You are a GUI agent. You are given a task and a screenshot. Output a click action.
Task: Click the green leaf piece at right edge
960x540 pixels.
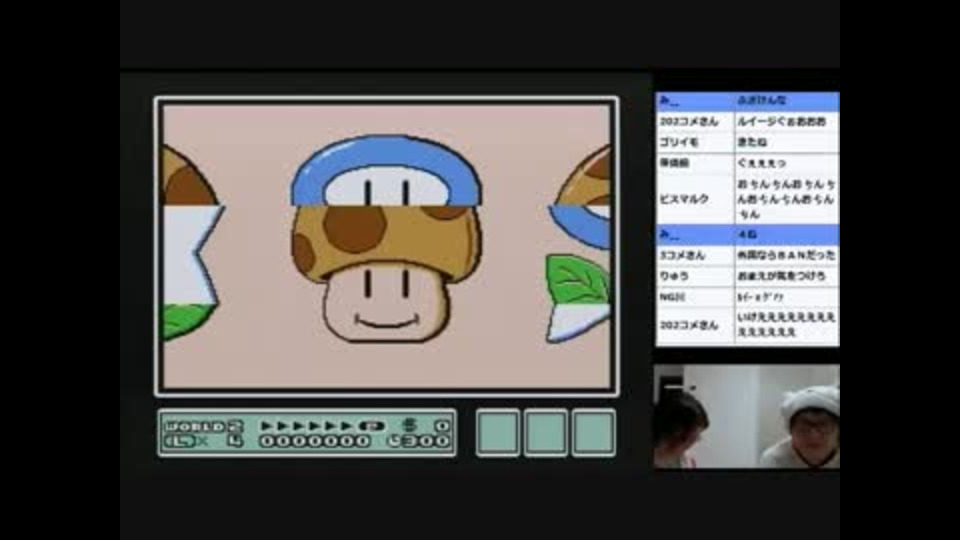coord(578,279)
